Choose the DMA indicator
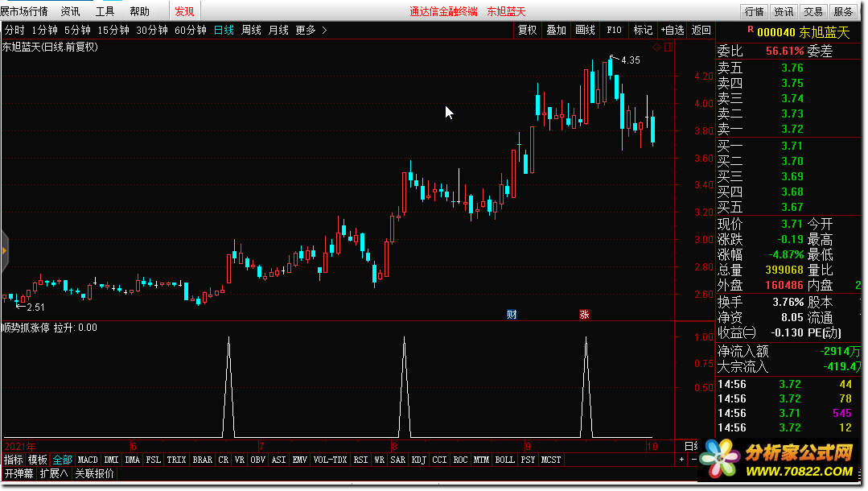This screenshot has width=868, height=491. 132,460
